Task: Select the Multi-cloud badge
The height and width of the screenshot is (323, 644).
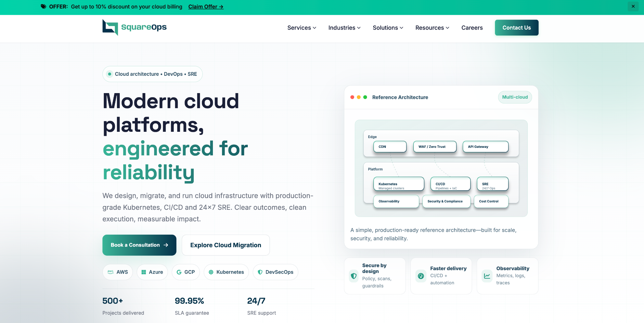Action: tap(515, 97)
